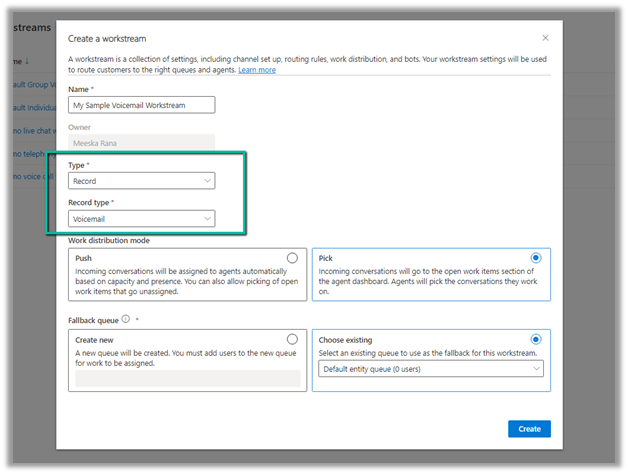
Task: Click the Fallback queue info icon
Action: (x=126, y=320)
